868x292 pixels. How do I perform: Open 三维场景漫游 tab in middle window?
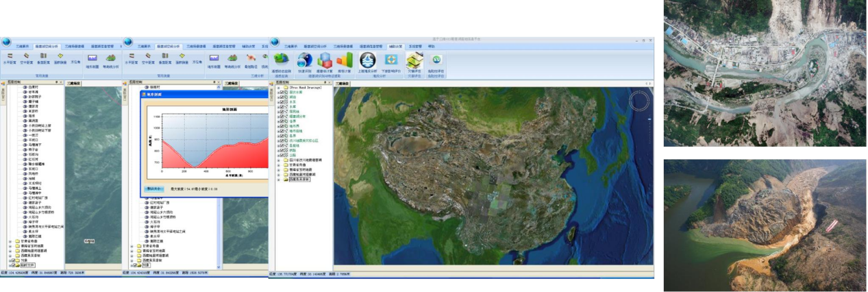click(196, 47)
